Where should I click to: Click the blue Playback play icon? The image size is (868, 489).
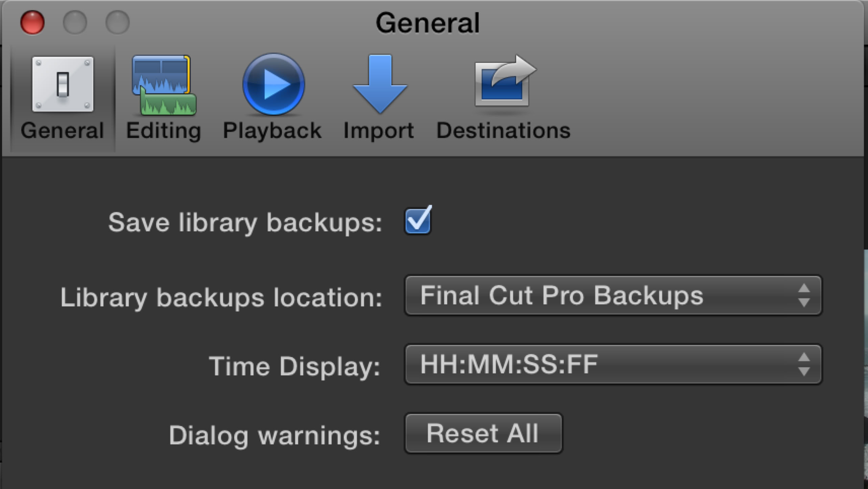273,84
